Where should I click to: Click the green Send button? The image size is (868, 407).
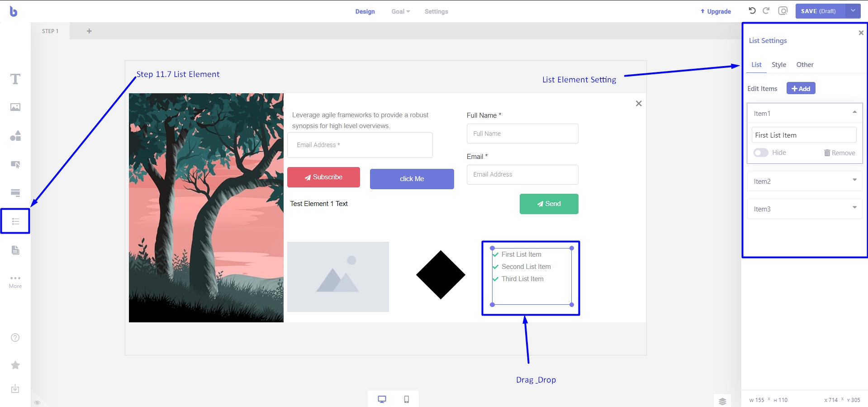[549, 204]
